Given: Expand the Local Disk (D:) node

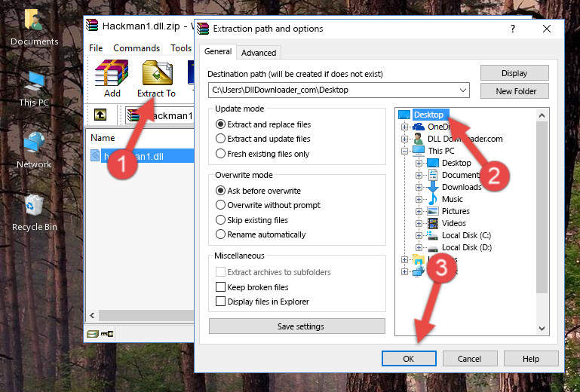Looking at the screenshot, I should click(x=419, y=247).
